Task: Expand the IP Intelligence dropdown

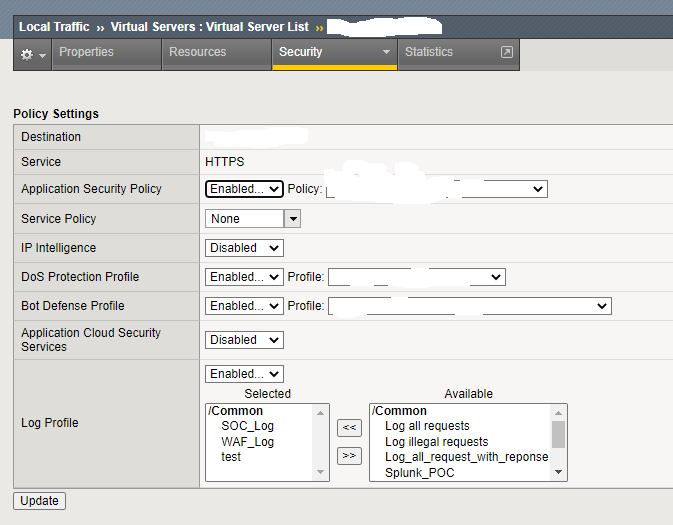Action: [244, 248]
